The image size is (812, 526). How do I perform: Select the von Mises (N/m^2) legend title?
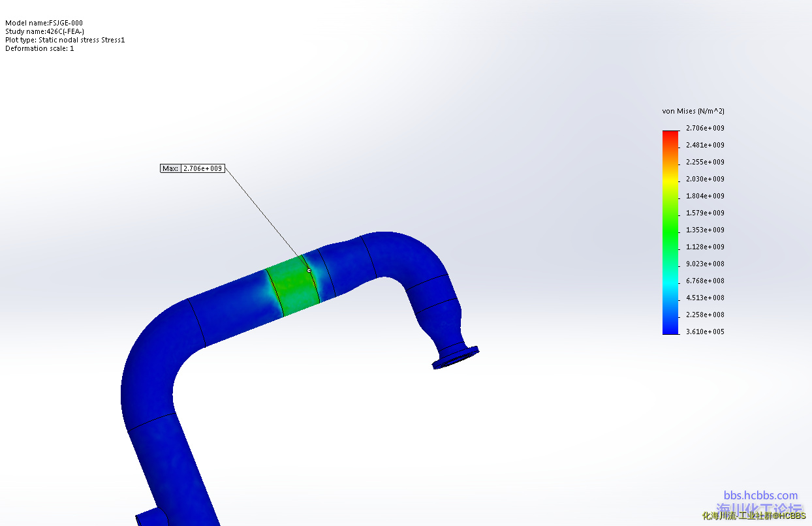click(693, 111)
